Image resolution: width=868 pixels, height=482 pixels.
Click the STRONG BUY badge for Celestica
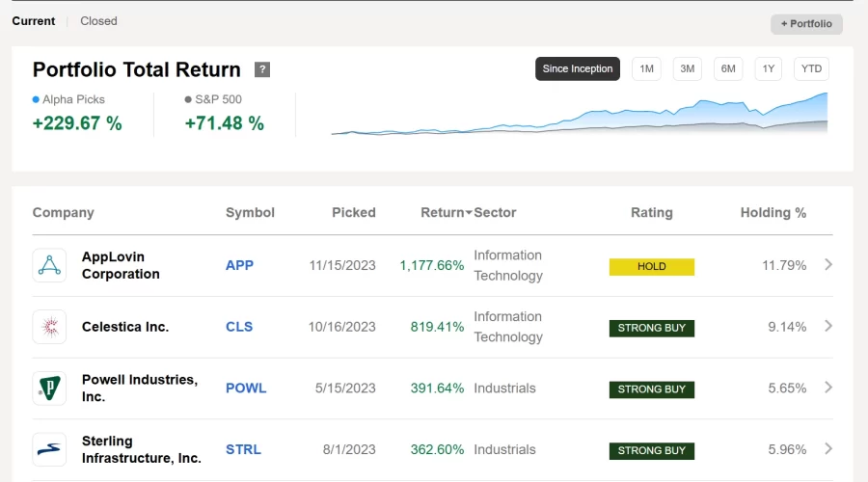(x=652, y=328)
